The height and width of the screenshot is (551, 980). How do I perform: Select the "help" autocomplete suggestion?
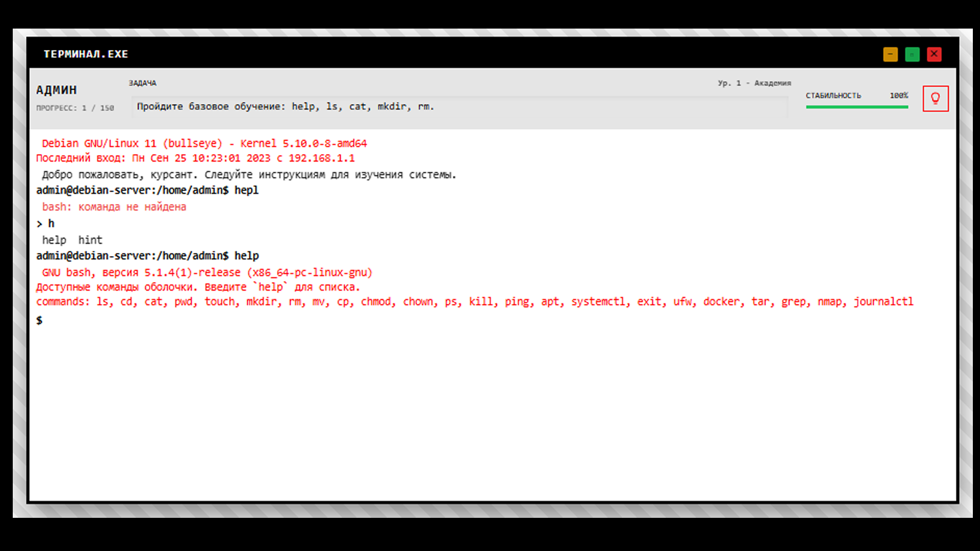54,240
